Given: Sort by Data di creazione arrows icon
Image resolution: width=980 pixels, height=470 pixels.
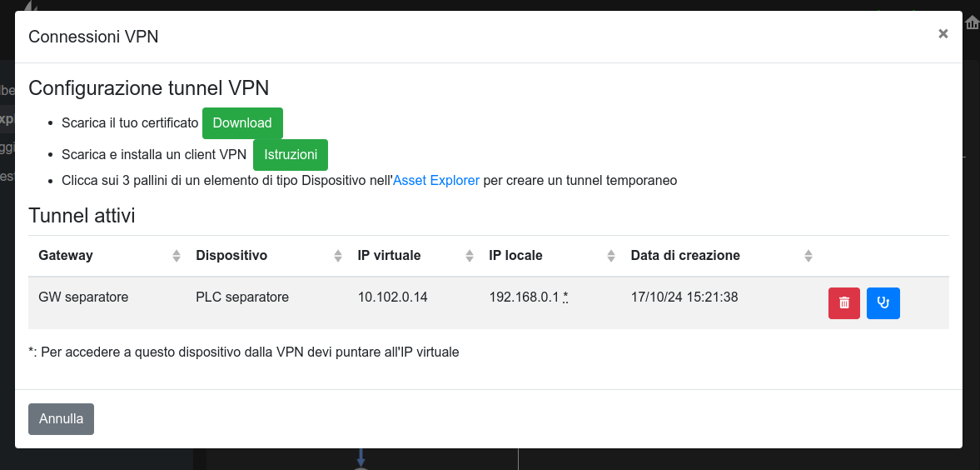Looking at the screenshot, I should pyautogui.click(x=808, y=256).
